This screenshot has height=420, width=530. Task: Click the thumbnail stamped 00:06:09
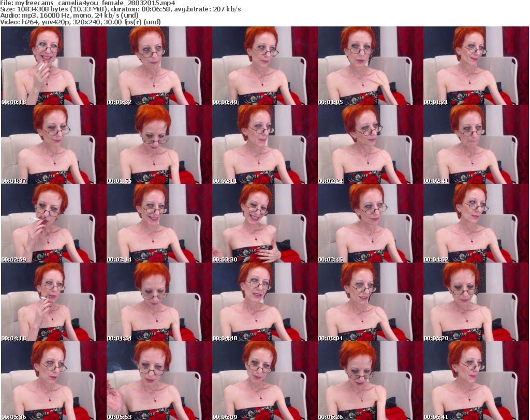pyautogui.click(x=264, y=381)
